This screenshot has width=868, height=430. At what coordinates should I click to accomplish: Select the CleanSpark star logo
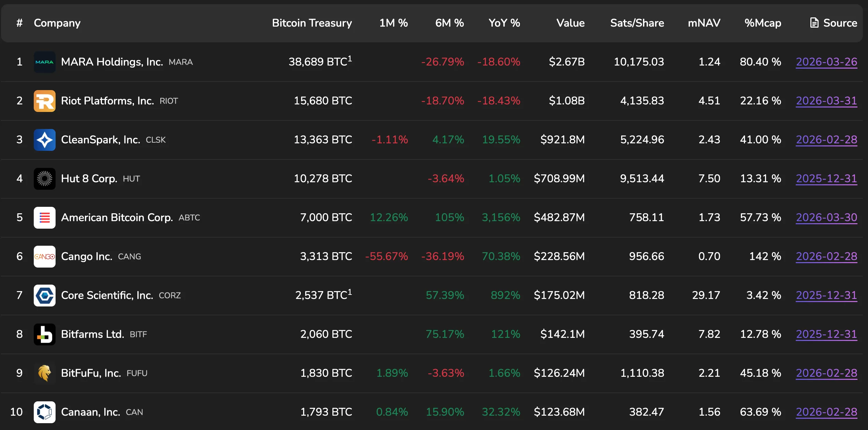pyautogui.click(x=44, y=140)
